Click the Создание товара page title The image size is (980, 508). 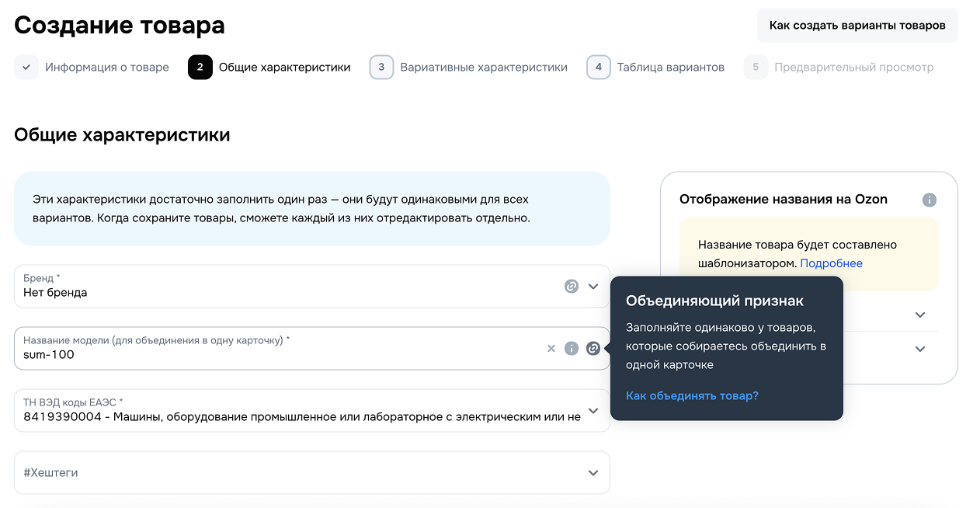[x=120, y=25]
